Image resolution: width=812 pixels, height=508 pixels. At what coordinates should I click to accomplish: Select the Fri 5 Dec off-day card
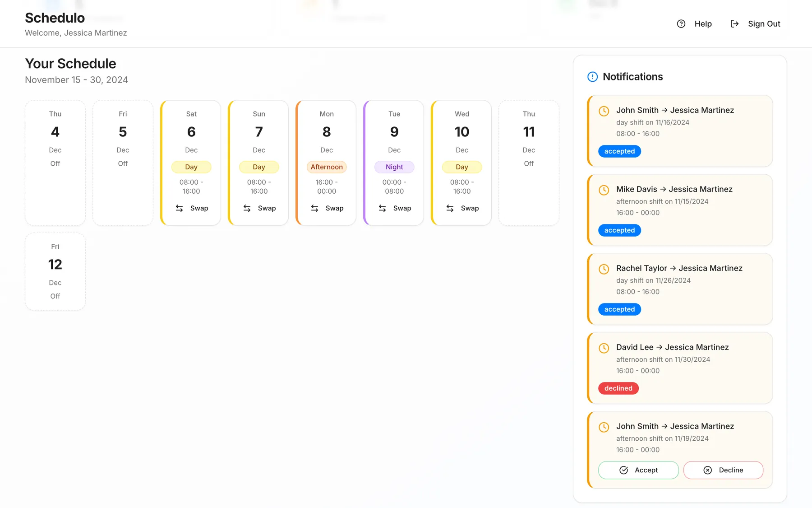point(123,163)
